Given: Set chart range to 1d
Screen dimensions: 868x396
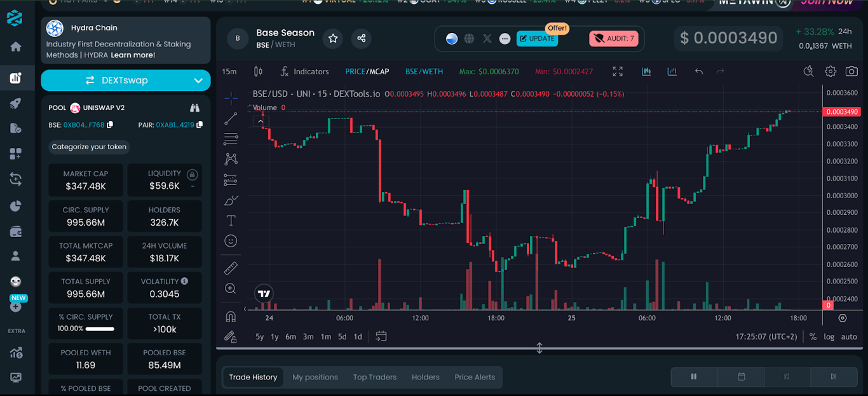Looking at the screenshot, I should [x=358, y=337].
